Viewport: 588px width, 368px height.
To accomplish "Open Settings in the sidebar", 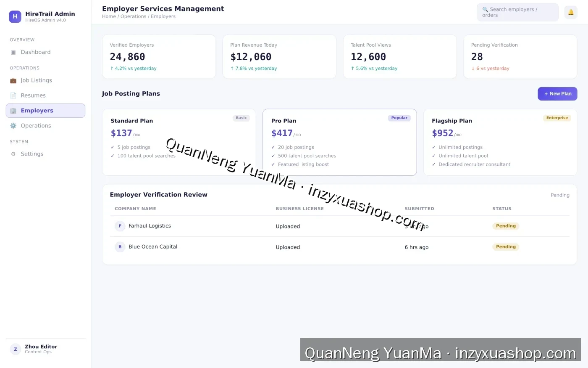I will tap(45, 154).
